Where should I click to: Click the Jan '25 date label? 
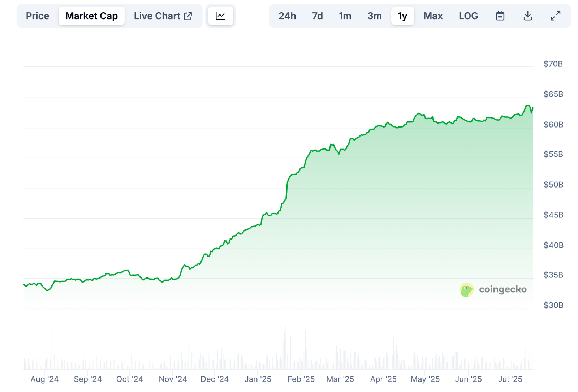[x=258, y=379]
